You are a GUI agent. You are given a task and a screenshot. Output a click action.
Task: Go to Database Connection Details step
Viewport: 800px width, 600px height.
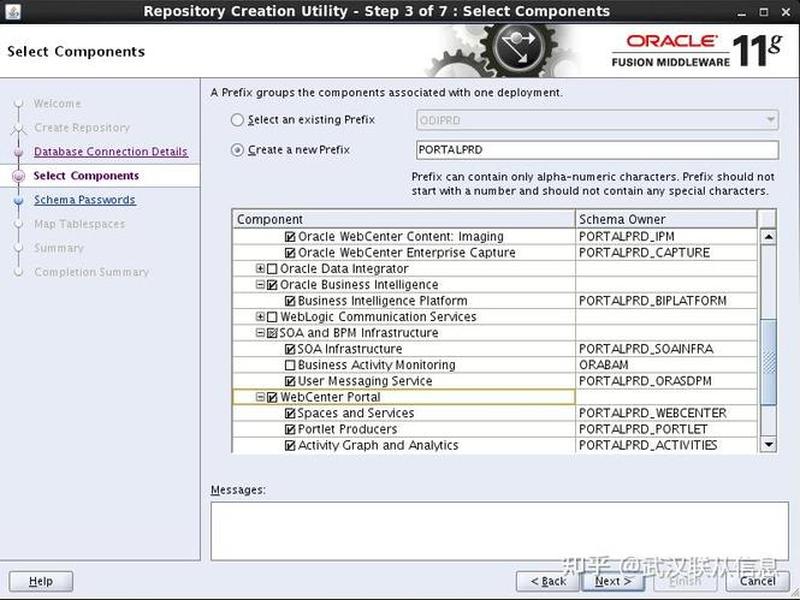point(111,152)
